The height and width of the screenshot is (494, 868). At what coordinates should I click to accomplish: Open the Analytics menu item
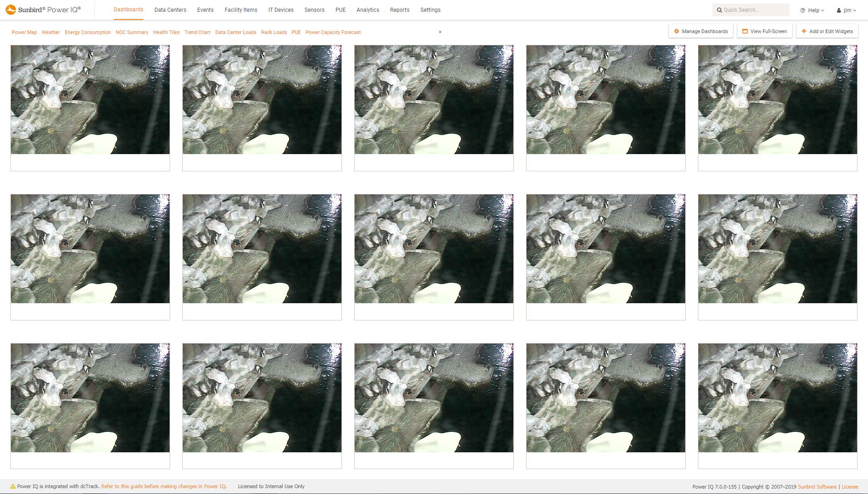coord(368,10)
